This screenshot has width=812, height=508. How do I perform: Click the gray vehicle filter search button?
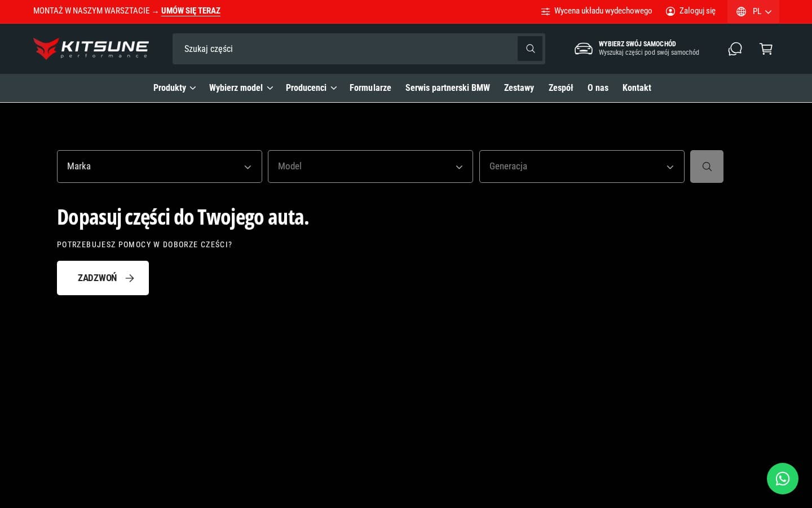click(707, 167)
